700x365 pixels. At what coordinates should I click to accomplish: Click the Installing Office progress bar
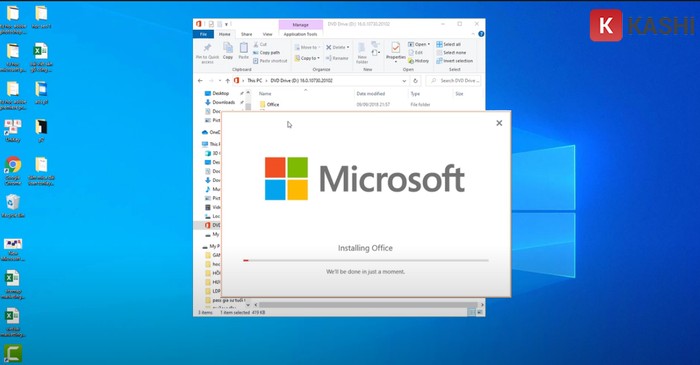pos(366,260)
